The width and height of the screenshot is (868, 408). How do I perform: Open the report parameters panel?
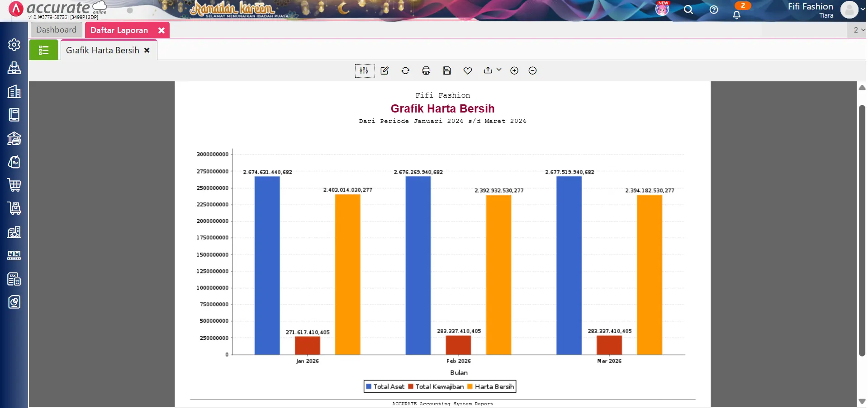tap(365, 70)
